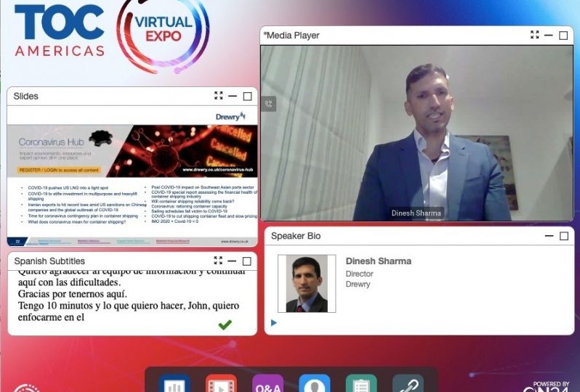Click 'What does coronavirus mean for container shipping?'
Image resolution: width=580 pixels, height=392 pixels.
coord(77,221)
